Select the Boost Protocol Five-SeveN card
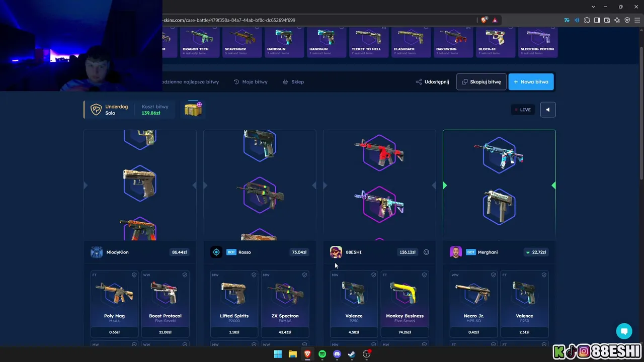Screen dimensions: 644x362 (x=165, y=304)
